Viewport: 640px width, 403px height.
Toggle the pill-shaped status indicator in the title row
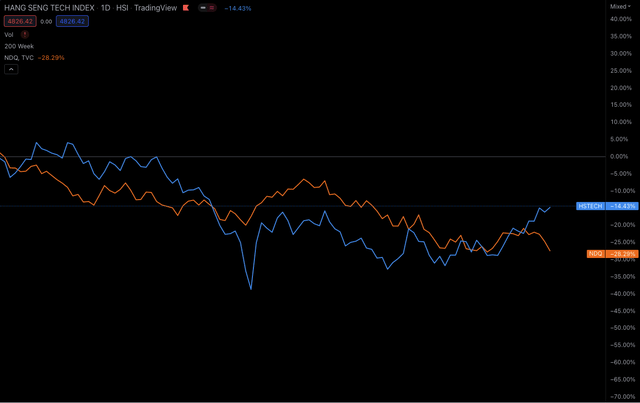click(207, 8)
